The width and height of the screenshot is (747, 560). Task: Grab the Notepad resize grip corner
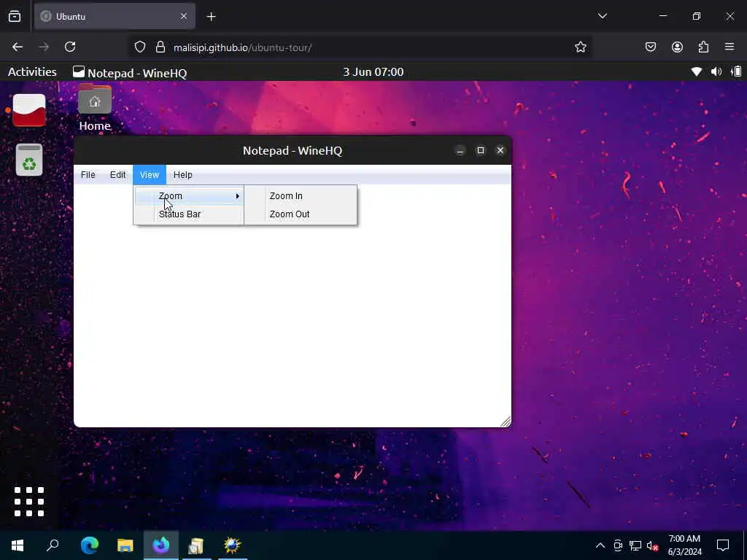tap(506, 421)
